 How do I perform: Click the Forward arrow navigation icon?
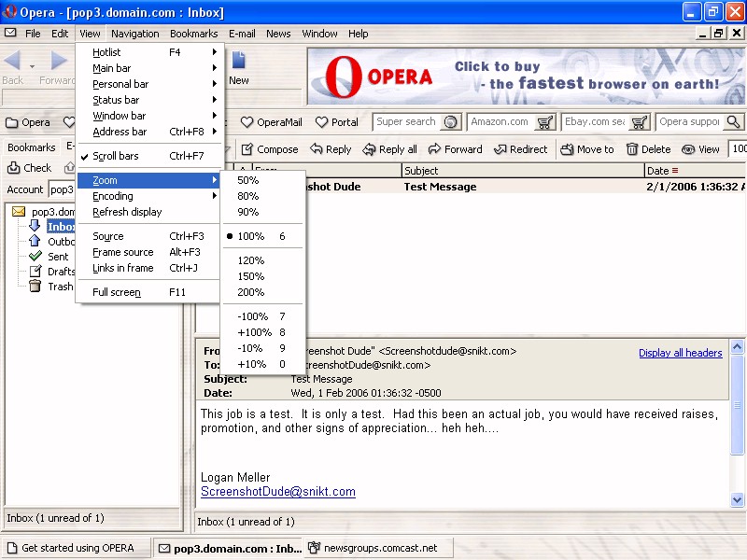click(x=59, y=61)
